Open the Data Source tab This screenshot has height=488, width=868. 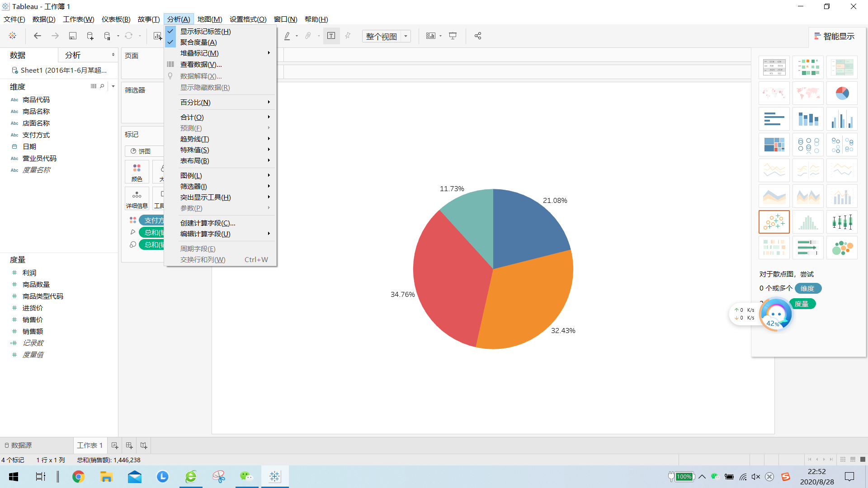18,446
